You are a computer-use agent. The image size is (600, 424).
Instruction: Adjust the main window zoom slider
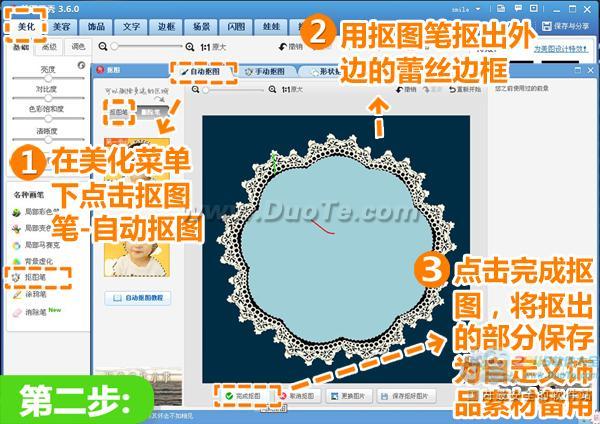tap(148, 47)
